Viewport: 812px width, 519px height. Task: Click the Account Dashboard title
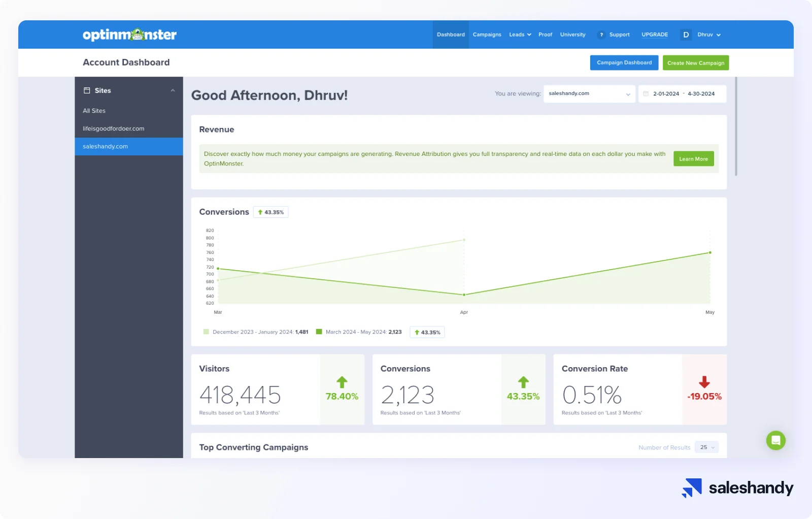(x=126, y=62)
